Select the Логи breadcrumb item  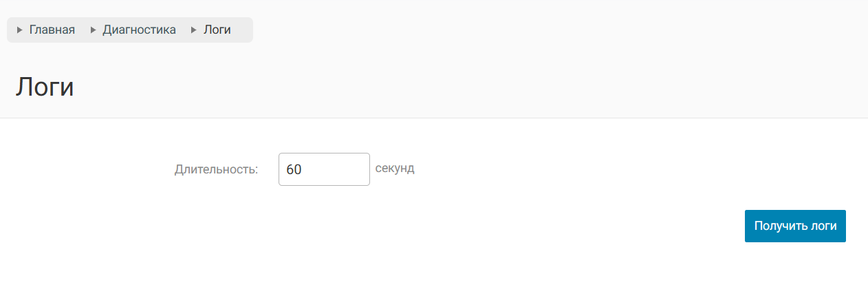217,30
